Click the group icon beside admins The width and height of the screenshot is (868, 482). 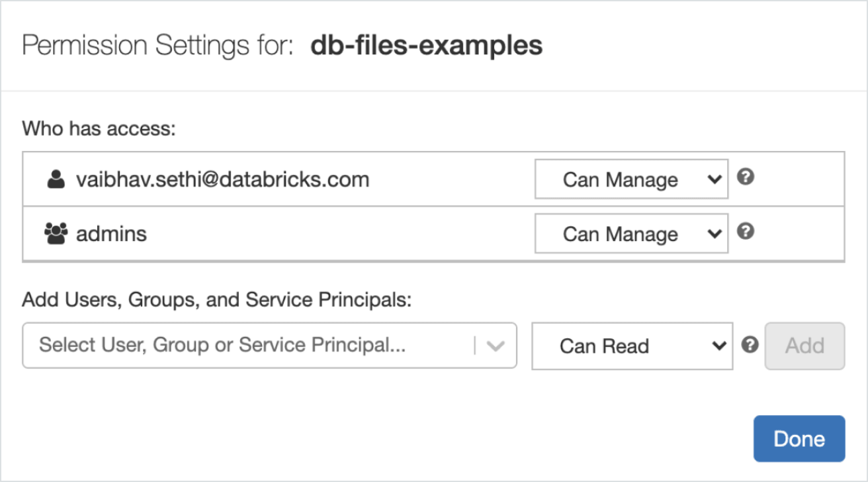56,233
